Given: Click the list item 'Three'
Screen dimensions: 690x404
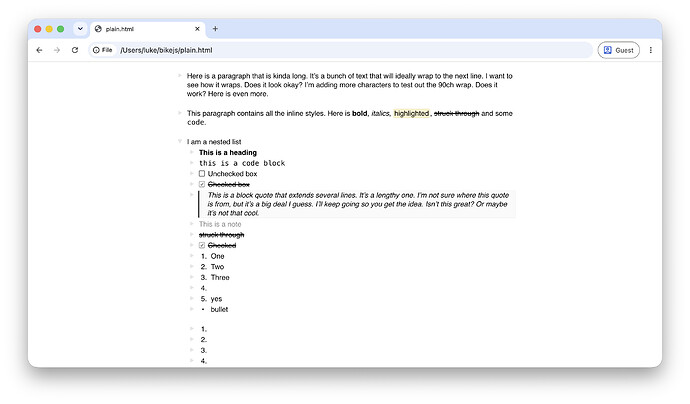Looking at the screenshot, I should tap(220, 277).
